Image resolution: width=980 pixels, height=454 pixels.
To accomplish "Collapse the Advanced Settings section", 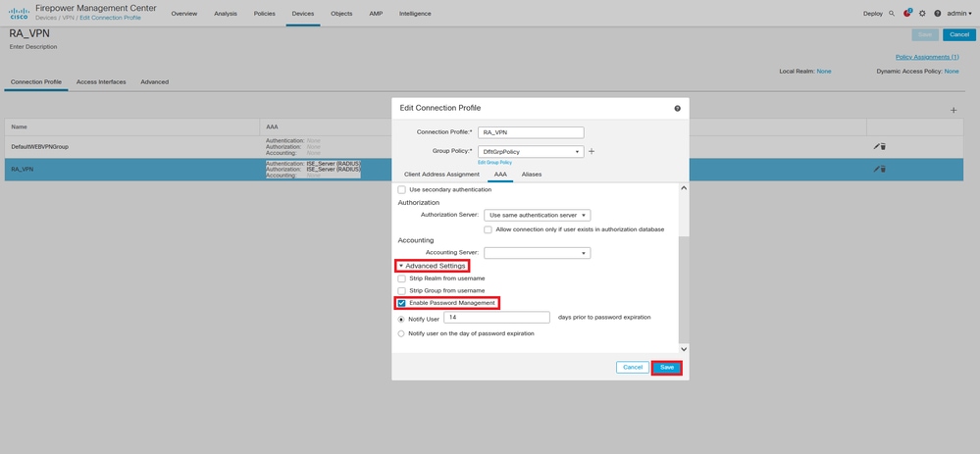I will tap(432, 266).
